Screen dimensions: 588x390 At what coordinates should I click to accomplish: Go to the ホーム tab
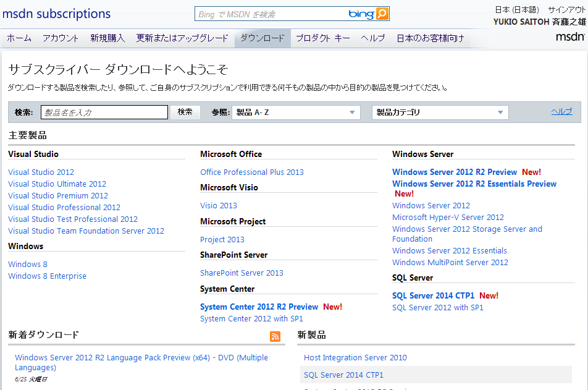[19, 38]
